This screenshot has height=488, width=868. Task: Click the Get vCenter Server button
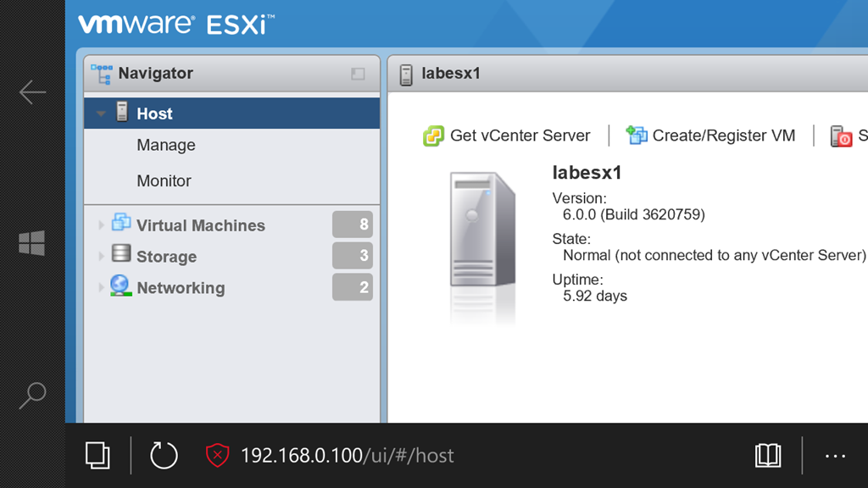coord(507,136)
